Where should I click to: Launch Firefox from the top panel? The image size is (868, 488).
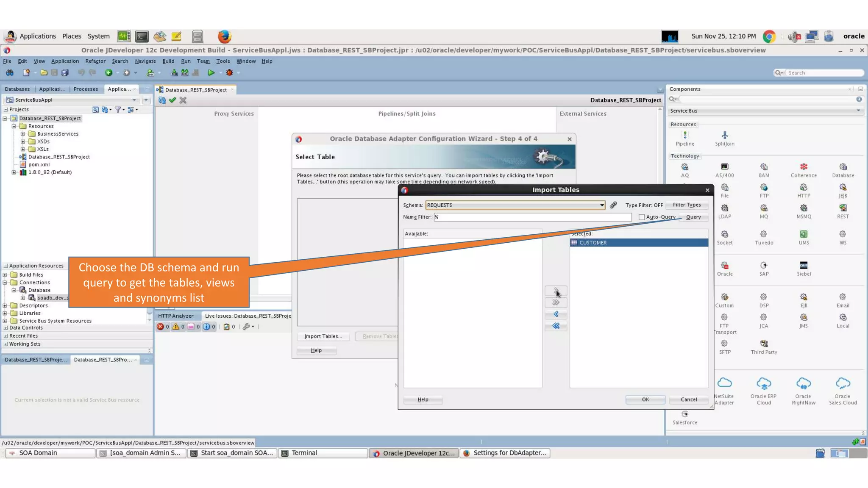coord(224,36)
